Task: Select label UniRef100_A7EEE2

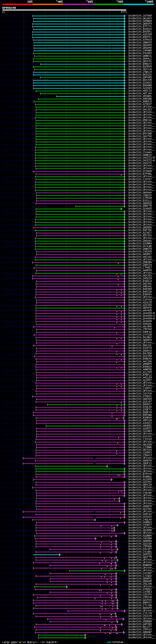Action: pos(140,589)
